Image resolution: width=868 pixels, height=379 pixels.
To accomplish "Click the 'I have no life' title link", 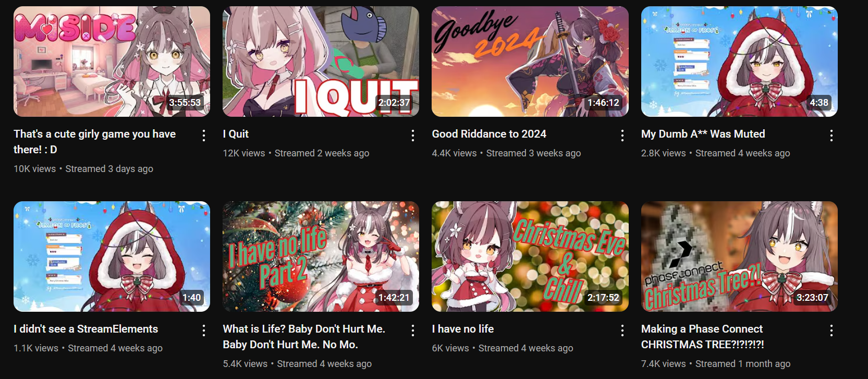I will 463,329.
